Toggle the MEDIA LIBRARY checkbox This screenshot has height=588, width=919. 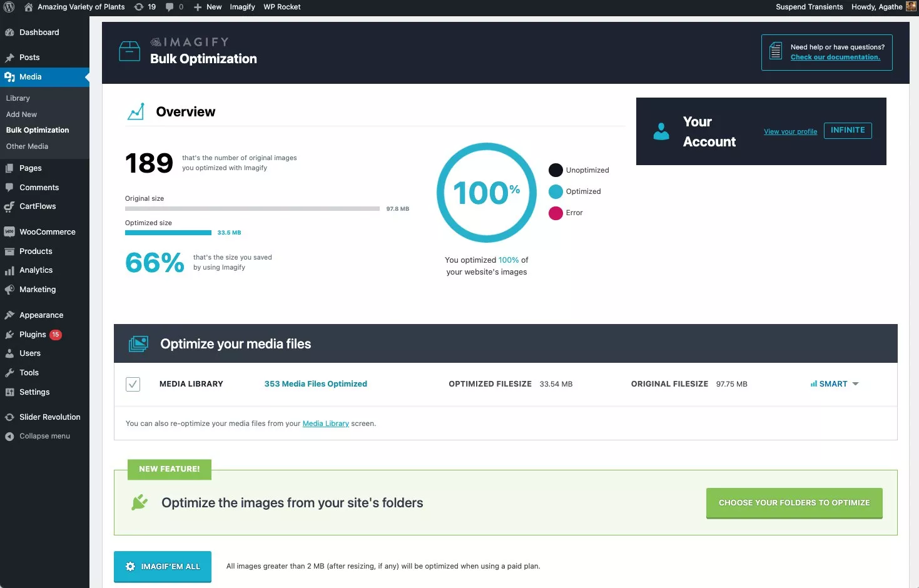pyautogui.click(x=133, y=384)
